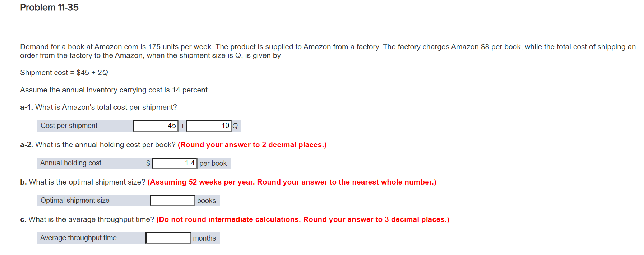Viewport: 644px width, 255px height.
Task: Click the Problem 11-35 heading
Action: coord(49,7)
